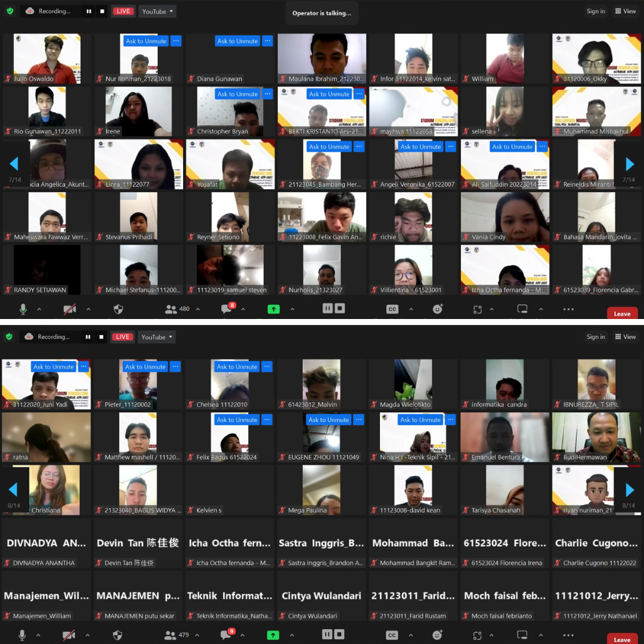Pause the recording in the top window's recording bar
The height and width of the screenshot is (644, 644).
[89, 11]
